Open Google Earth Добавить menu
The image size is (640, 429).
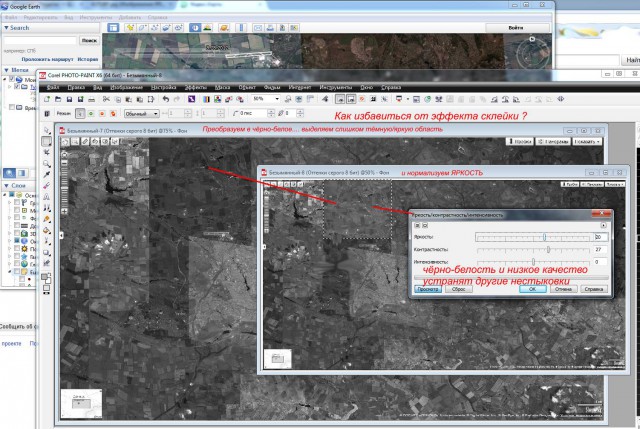tap(129, 18)
